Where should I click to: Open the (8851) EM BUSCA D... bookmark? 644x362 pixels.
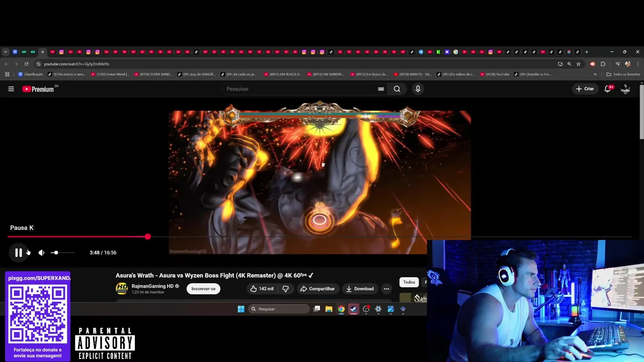tap(283, 74)
